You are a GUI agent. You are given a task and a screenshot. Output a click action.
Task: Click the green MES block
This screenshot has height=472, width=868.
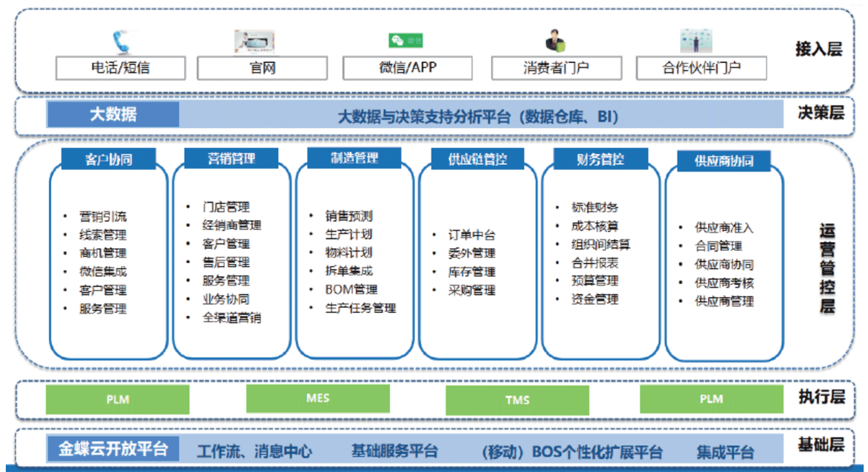318,399
